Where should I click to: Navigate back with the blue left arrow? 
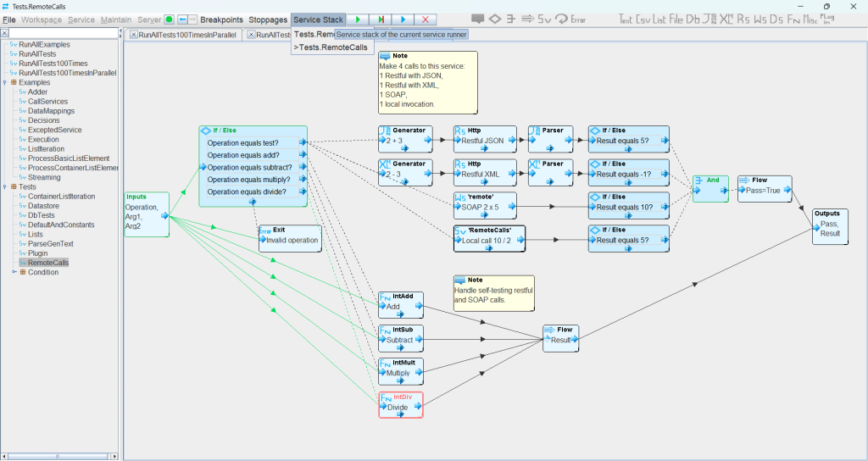(182, 19)
